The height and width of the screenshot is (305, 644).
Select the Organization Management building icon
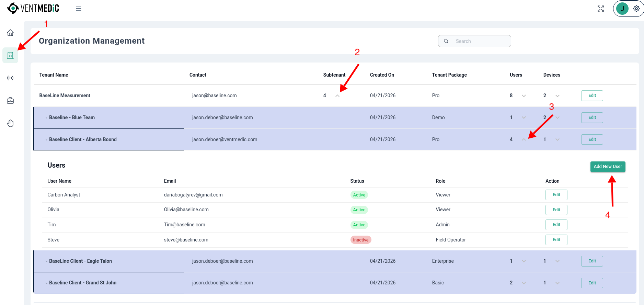pos(10,55)
